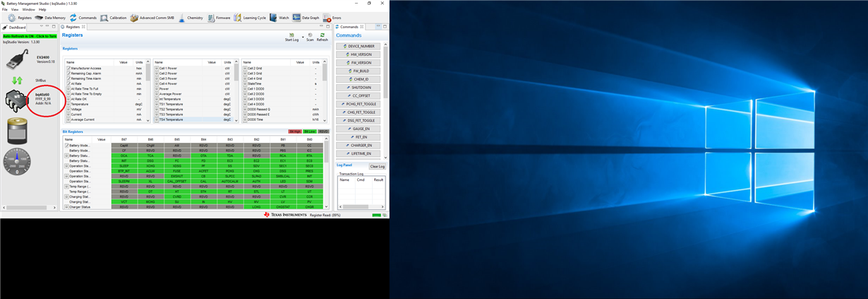Click the RSVD gray legend swatch
Viewport: 868px width, 299px height.
pos(323,131)
